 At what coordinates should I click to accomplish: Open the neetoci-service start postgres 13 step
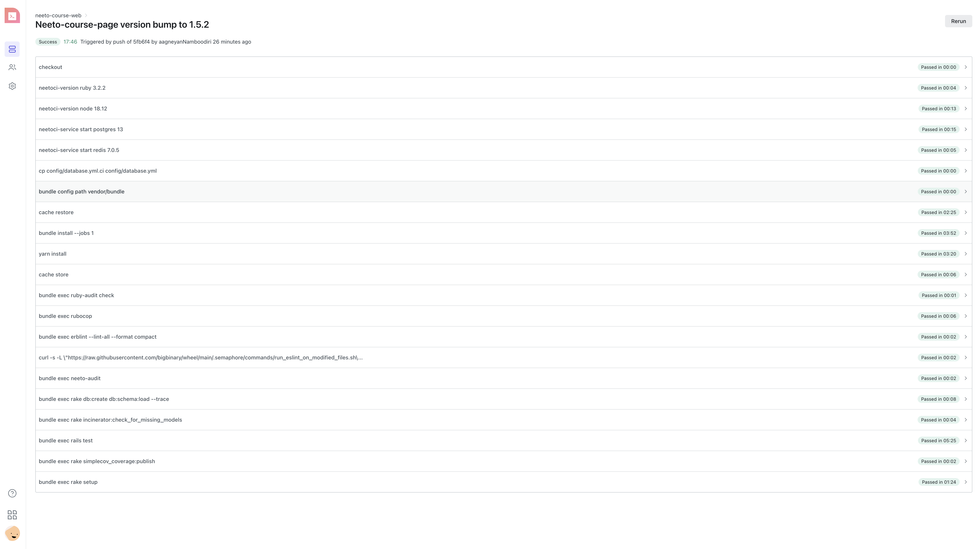point(81,129)
